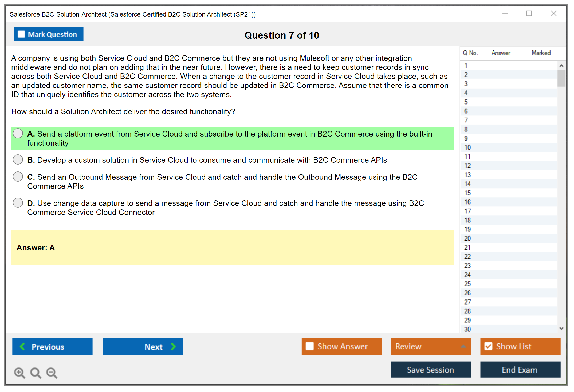Click the zoom out magnifier icon
This screenshot has height=392, width=574.
[52, 373]
